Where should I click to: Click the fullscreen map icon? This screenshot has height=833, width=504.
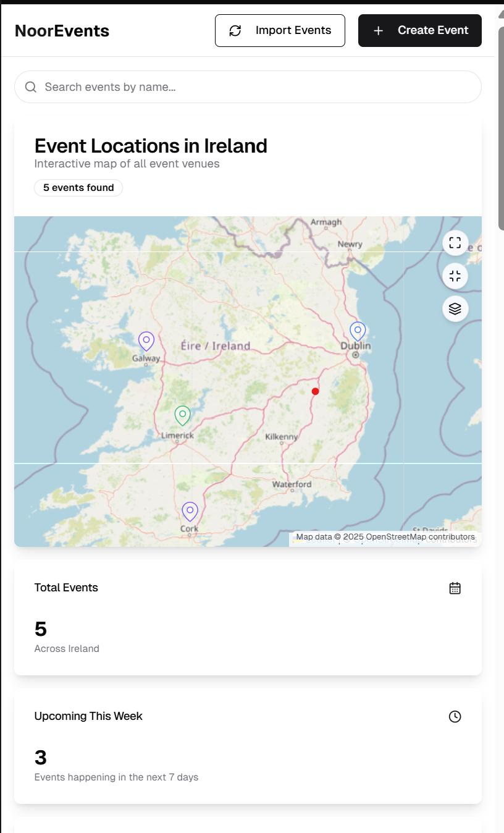click(455, 242)
